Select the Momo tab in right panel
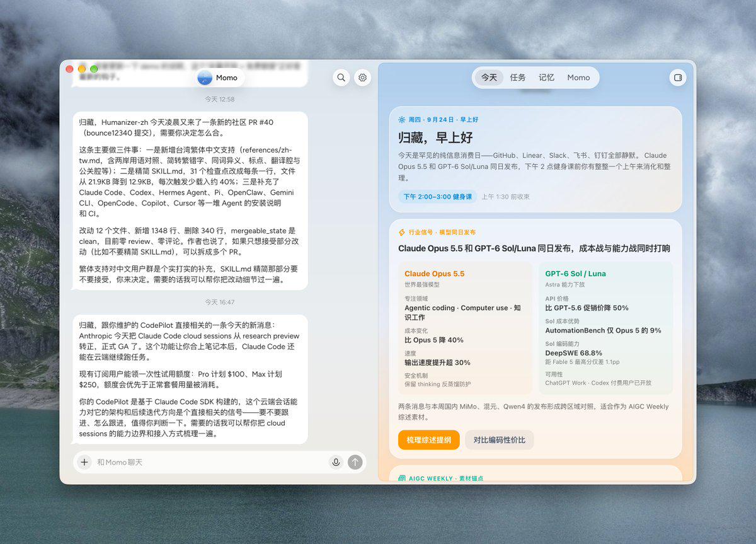756x544 pixels. pos(578,78)
